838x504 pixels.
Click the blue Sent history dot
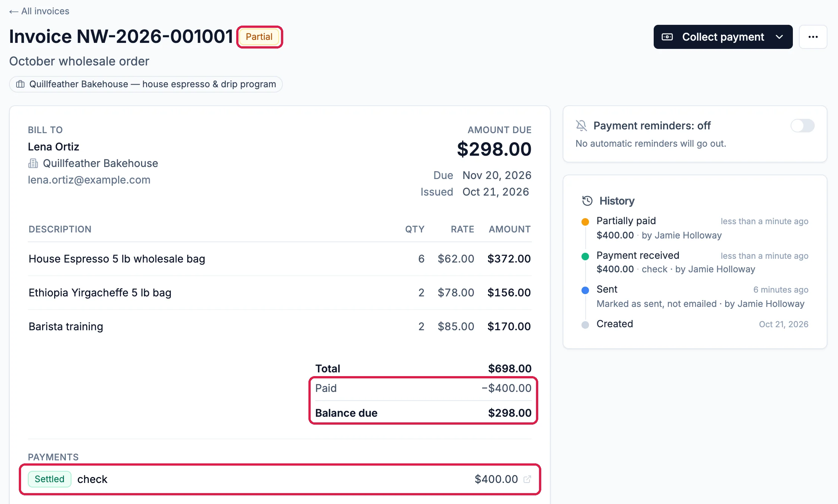585,290
